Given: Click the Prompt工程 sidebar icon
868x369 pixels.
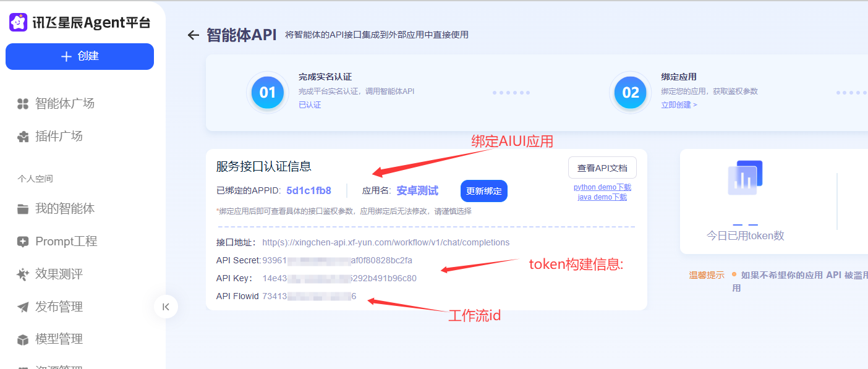Looking at the screenshot, I should 23,242.
